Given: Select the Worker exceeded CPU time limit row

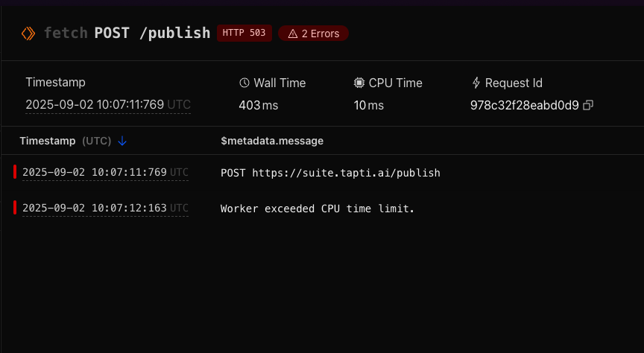Looking at the screenshot, I should pos(317,209).
